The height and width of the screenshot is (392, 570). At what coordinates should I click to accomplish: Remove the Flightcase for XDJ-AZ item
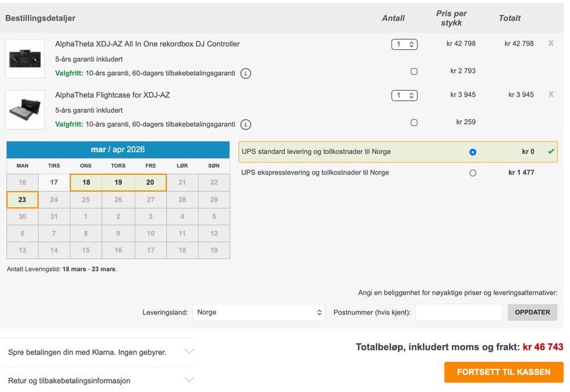[x=551, y=94]
